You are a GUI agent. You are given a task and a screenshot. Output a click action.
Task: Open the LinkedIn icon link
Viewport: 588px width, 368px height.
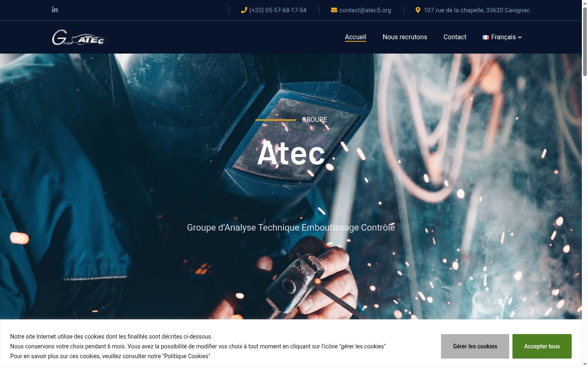coord(55,9)
